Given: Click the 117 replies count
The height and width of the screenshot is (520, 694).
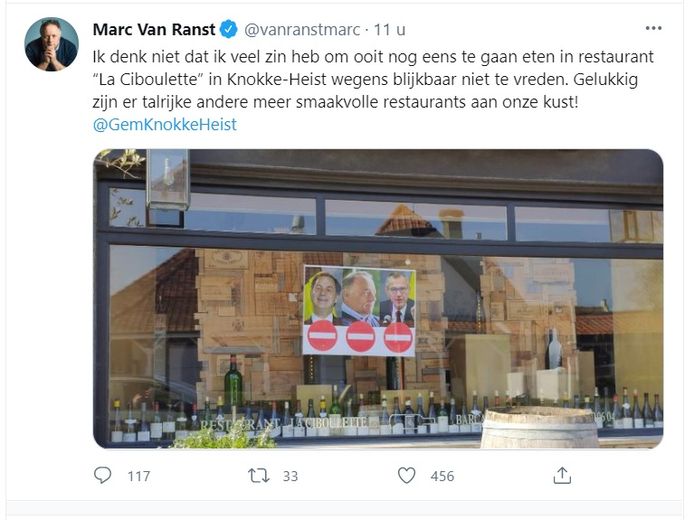Looking at the screenshot, I should [139, 476].
